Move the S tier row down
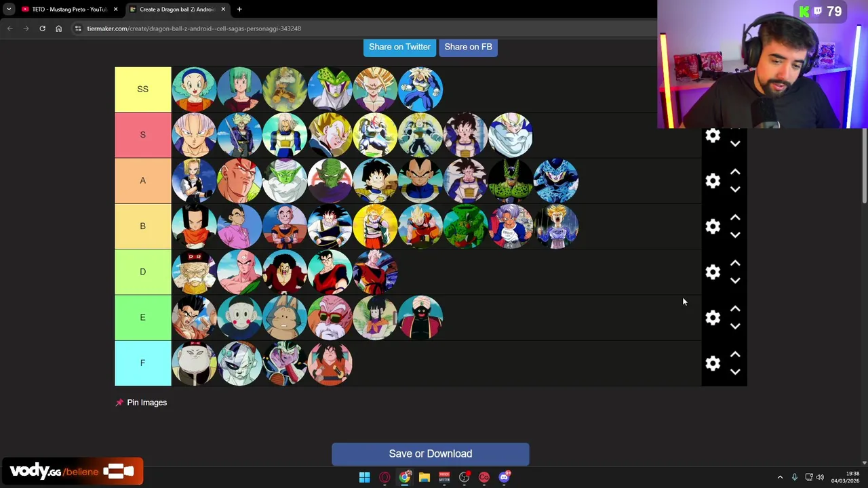This screenshot has width=868, height=488. coord(735,144)
